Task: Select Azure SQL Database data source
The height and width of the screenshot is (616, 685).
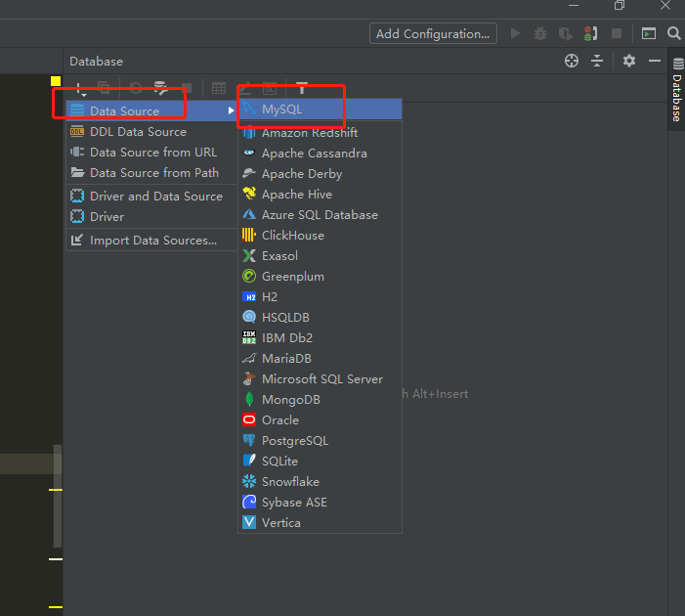Action: click(x=320, y=215)
